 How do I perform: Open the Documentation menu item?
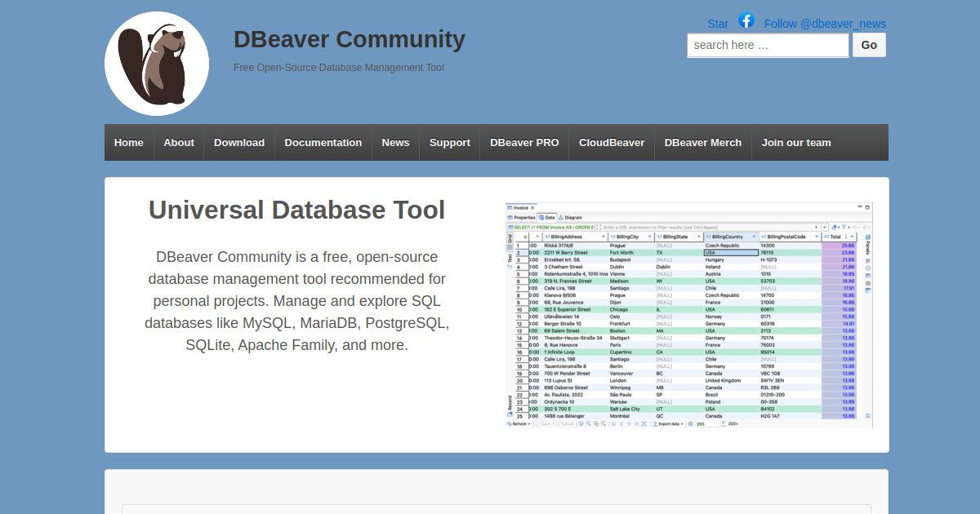[323, 143]
